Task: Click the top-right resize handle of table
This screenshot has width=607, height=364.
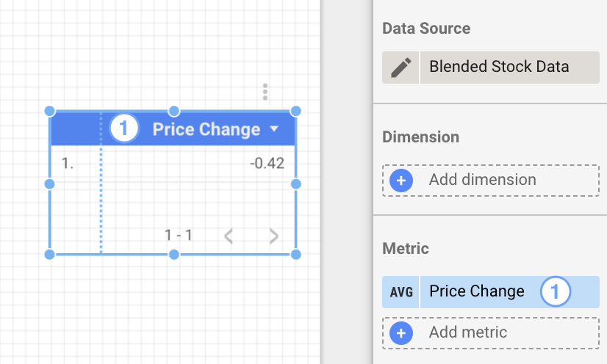Action: click(296, 111)
